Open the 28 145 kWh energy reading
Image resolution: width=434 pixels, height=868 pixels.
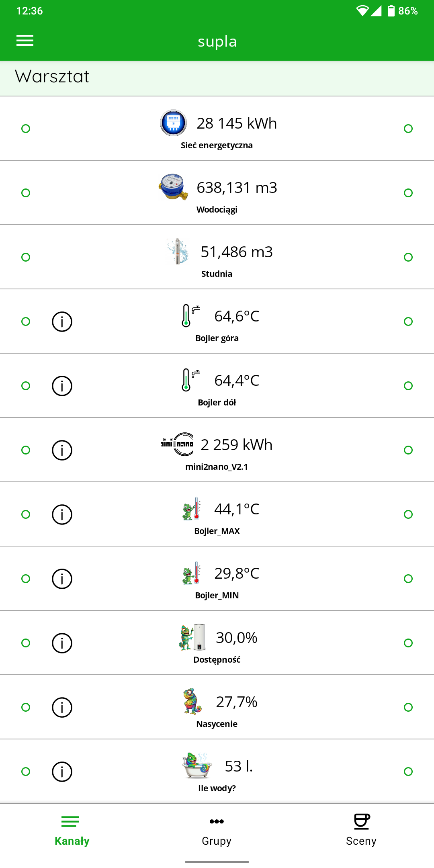click(237, 123)
